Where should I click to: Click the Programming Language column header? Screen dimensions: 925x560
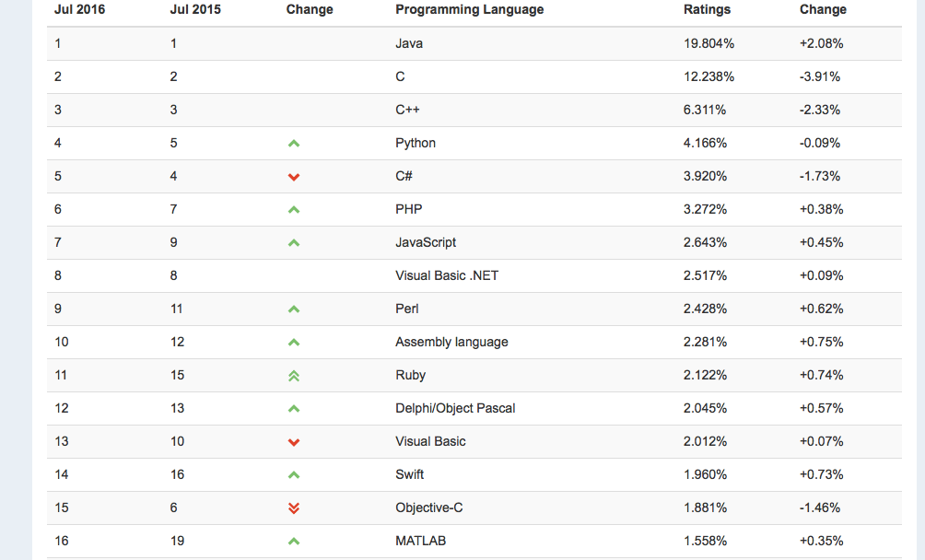coord(469,10)
